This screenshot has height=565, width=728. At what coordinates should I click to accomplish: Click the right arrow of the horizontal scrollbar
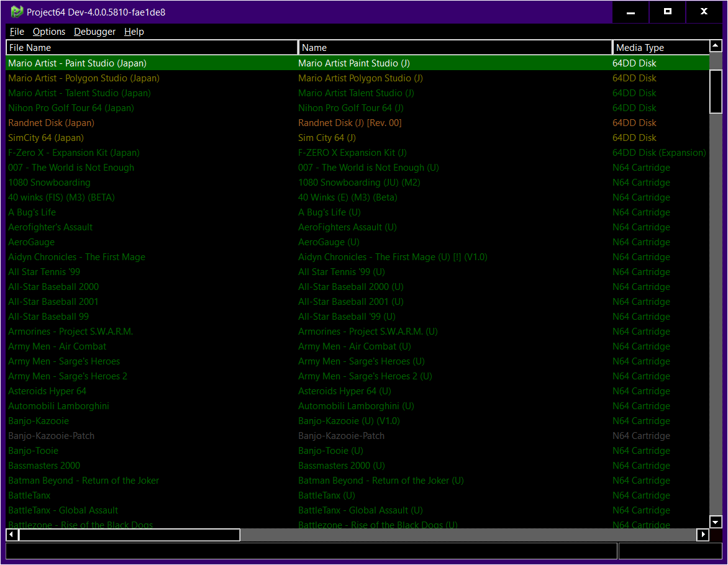(703, 535)
